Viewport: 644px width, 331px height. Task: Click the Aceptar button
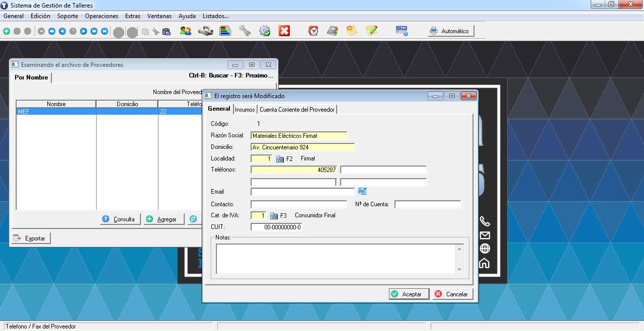point(409,294)
